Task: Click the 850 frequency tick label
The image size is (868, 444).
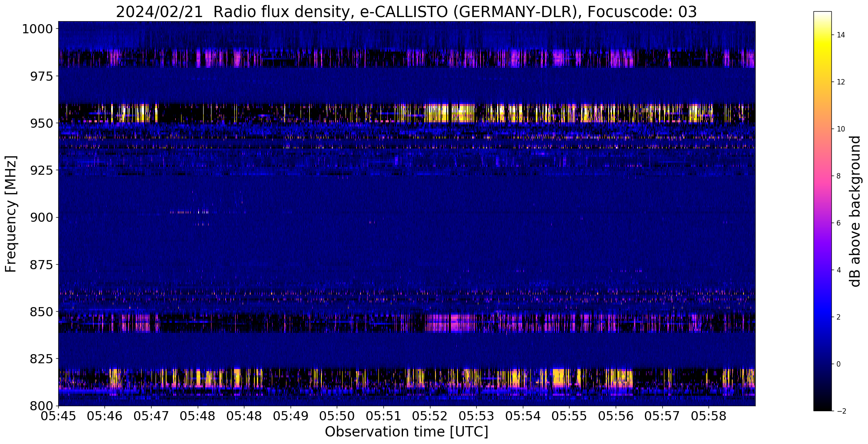Action: 42,312
